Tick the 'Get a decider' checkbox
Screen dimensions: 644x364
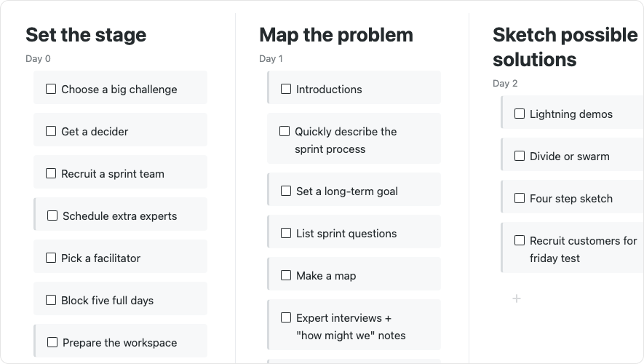tap(51, 131)
